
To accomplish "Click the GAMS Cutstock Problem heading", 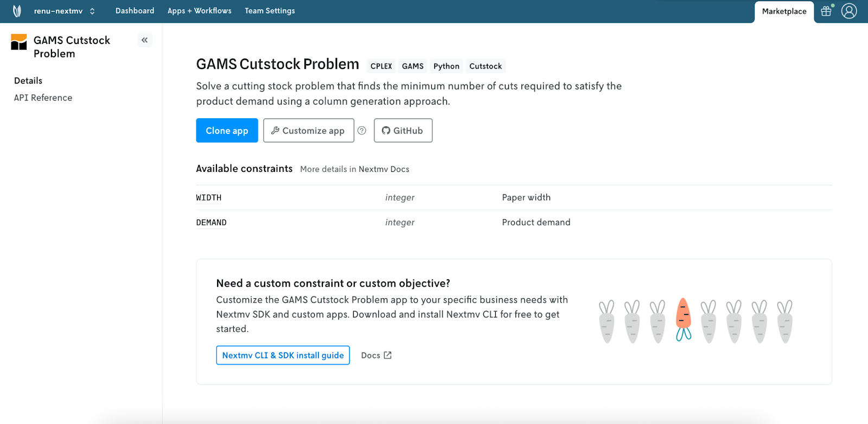I will [x=278, y=64].
